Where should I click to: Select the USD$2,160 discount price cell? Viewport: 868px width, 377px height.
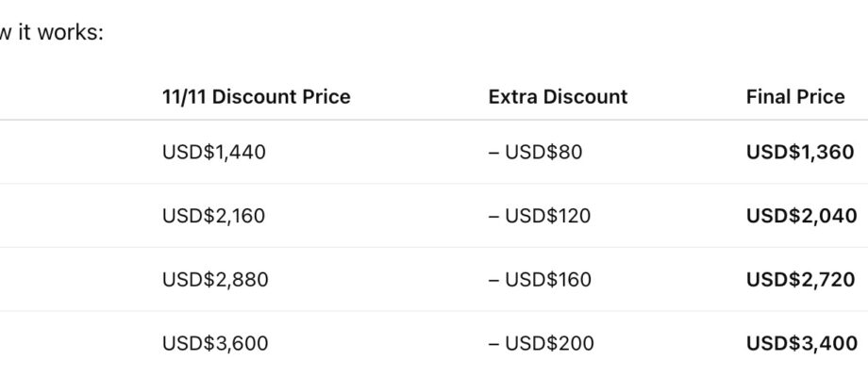coord(213,216)
